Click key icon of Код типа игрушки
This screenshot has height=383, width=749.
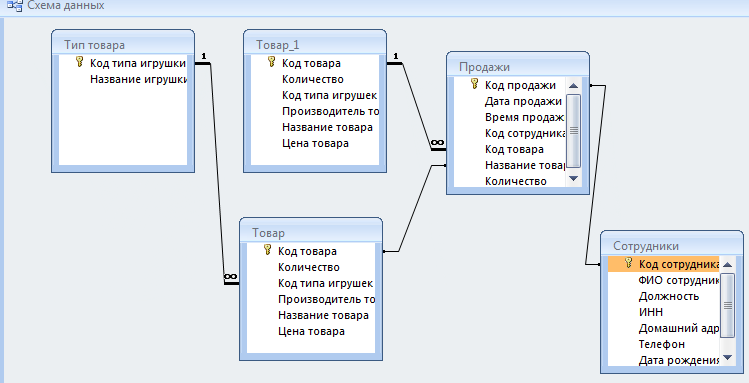(x=80, y=62)
